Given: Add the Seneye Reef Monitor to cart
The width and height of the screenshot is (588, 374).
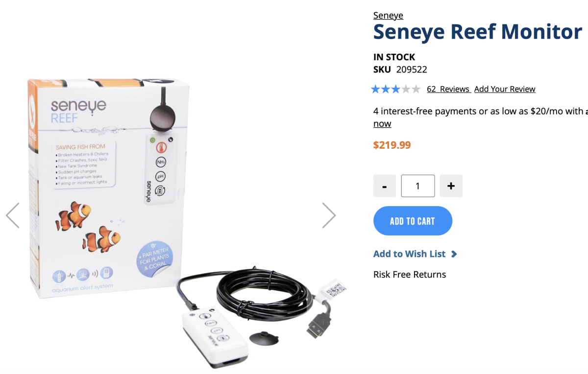Looking at the screenshot, I should point(413,221).
